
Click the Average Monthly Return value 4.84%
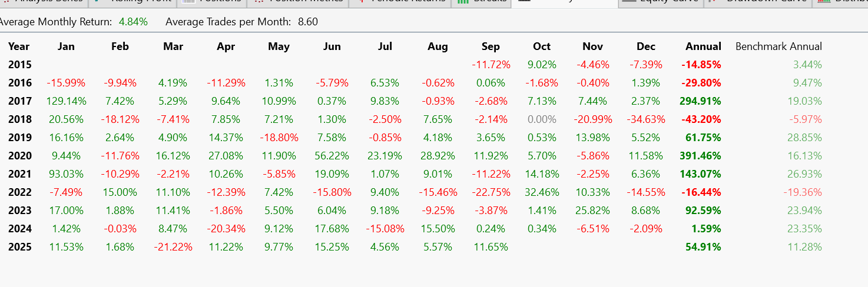pyautogui.click(x=133, y=22)
